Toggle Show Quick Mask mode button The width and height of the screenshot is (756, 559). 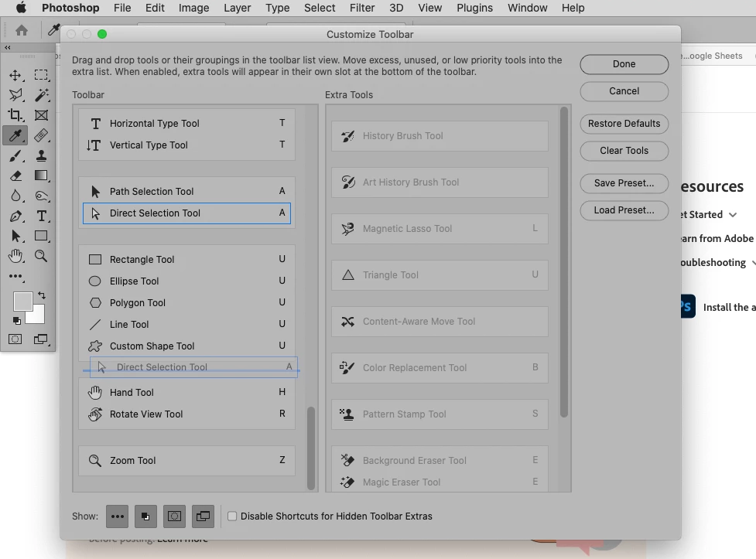[x=174, y=516]
